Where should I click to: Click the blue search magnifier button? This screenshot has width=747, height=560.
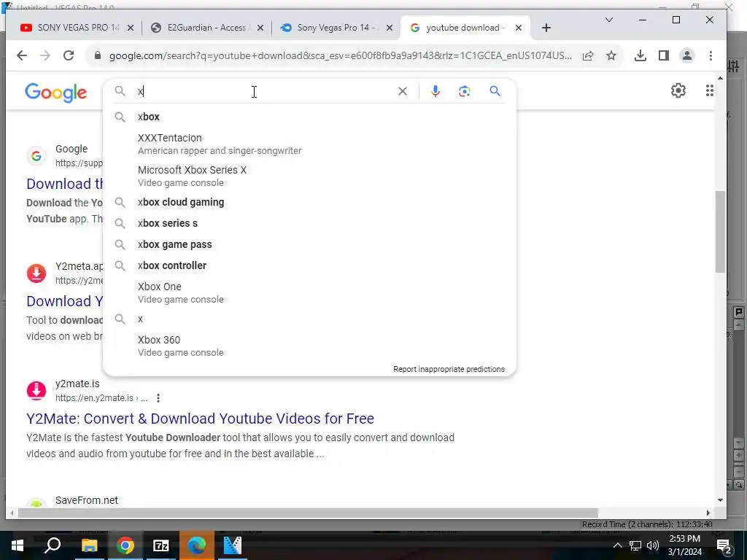(495, 91)
